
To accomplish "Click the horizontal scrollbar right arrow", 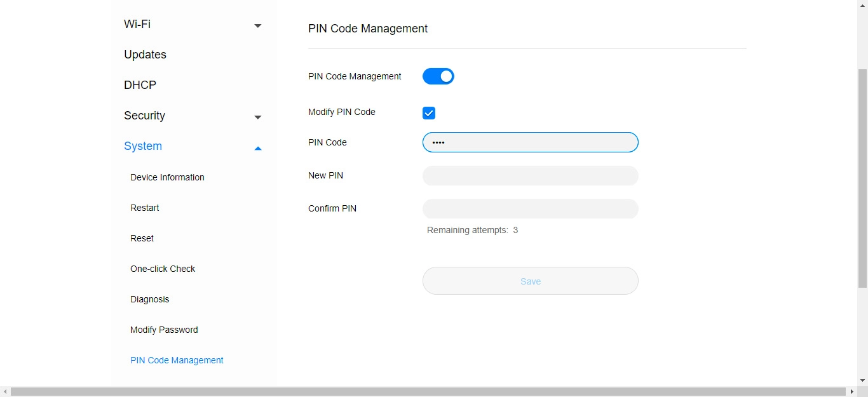I will pos(851,392).
